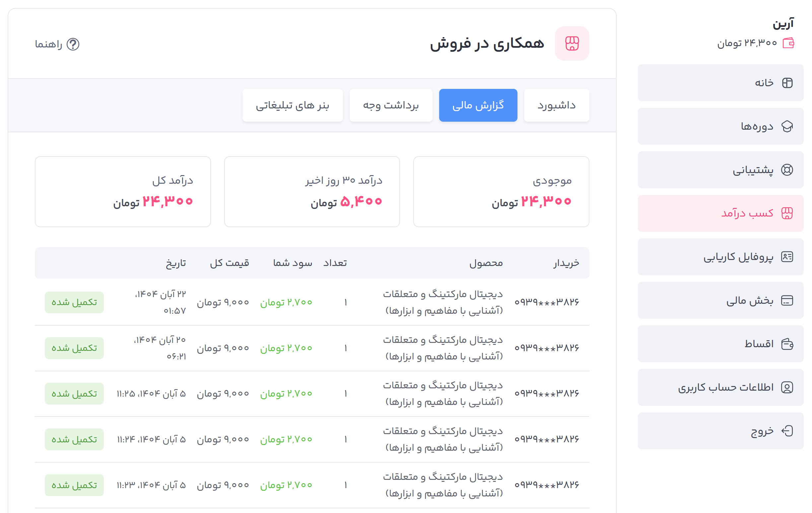Click the user account info icon
The image size is (812, 513).
coord(787,388)
